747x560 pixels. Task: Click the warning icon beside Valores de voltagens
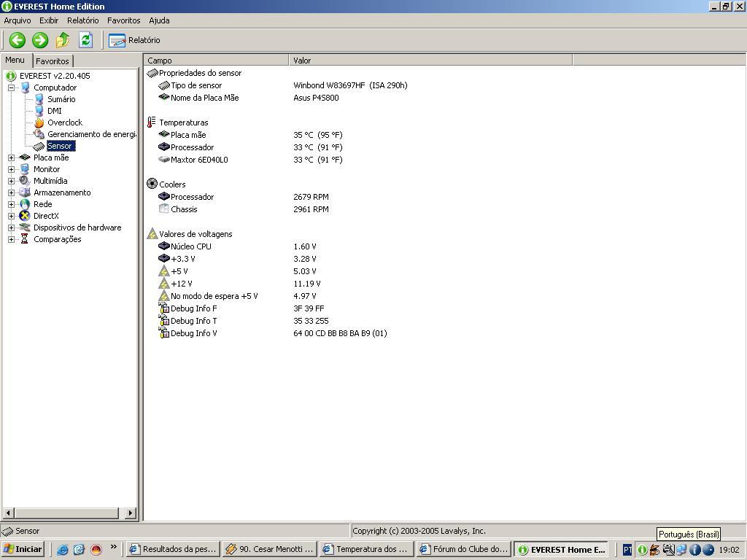152,234
